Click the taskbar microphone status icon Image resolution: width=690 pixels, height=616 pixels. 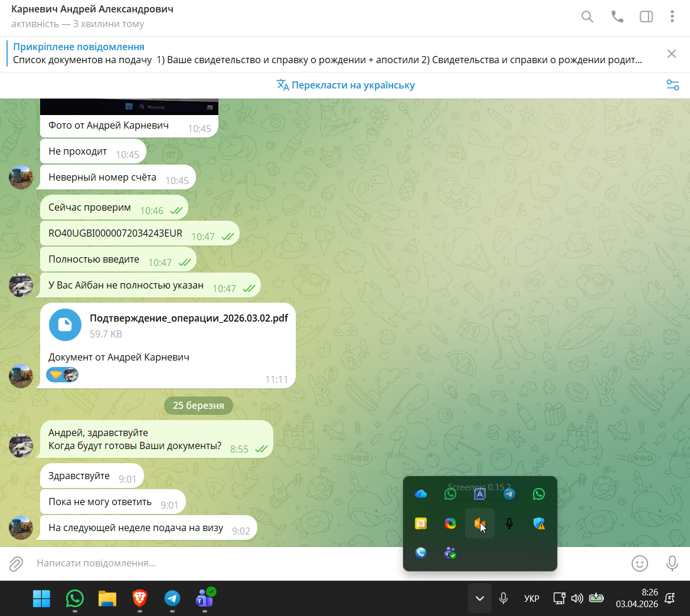point(503,598)
